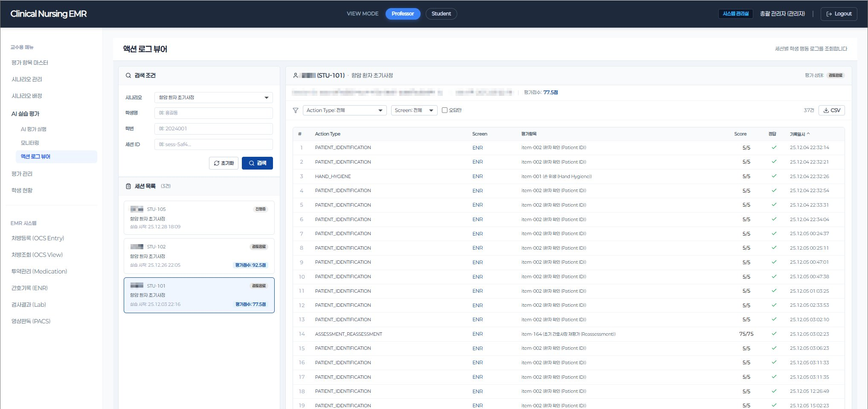Click the clipboard icon beside 세션 목록

tap(128, 186)
